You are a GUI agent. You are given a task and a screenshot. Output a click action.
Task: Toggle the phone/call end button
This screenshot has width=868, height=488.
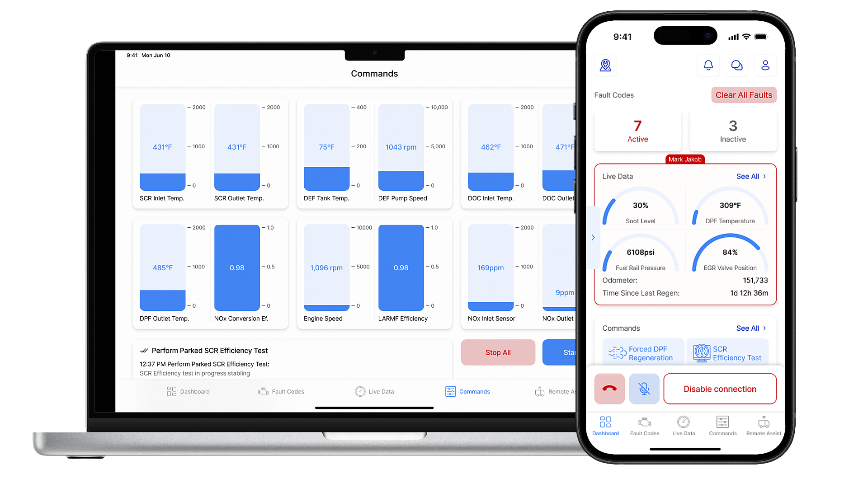click(x=609, y=389)
